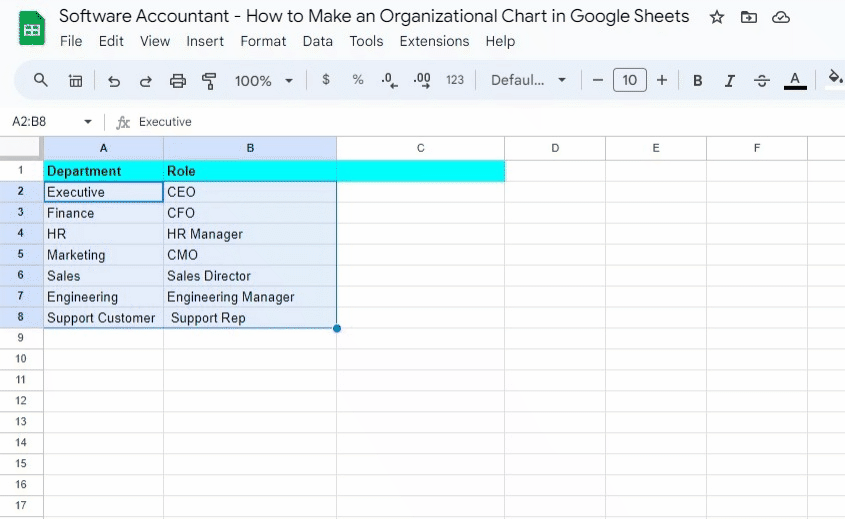Screen dimensions: 845x519
Task: Open the zoom 100% dropdown
Action: coord(264,81)
